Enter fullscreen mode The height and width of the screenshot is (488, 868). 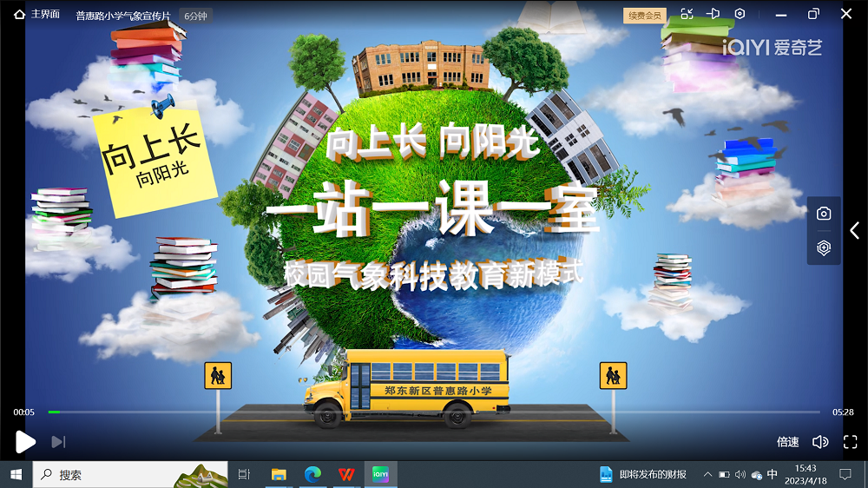coord(850,442)
